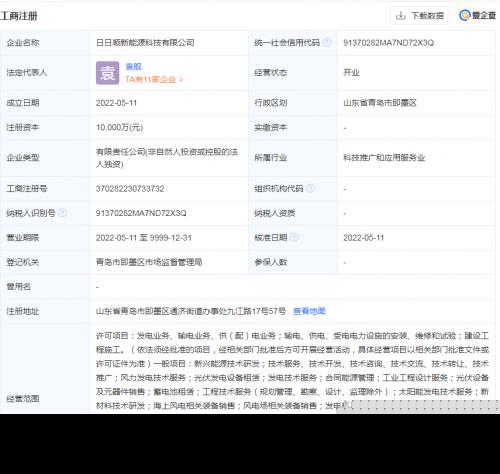Click the 纳税人资质 field label
Screen dimensions: 500x474
(x=275, y=213)
